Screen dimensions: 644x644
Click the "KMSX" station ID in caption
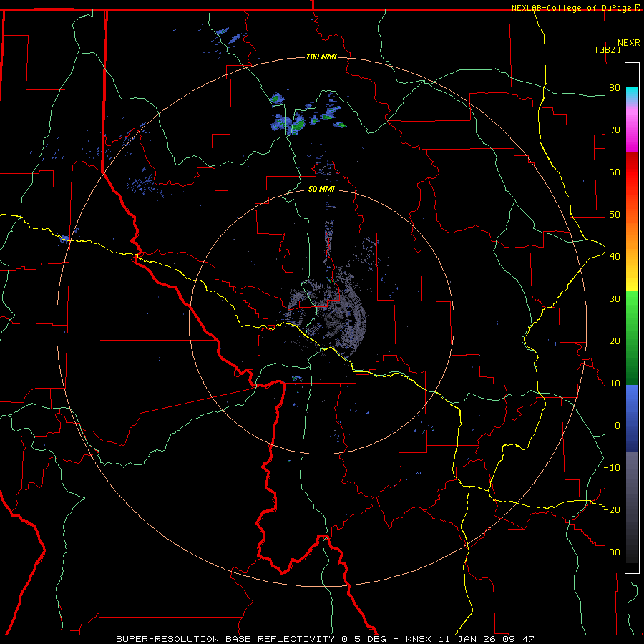(419, 639)
